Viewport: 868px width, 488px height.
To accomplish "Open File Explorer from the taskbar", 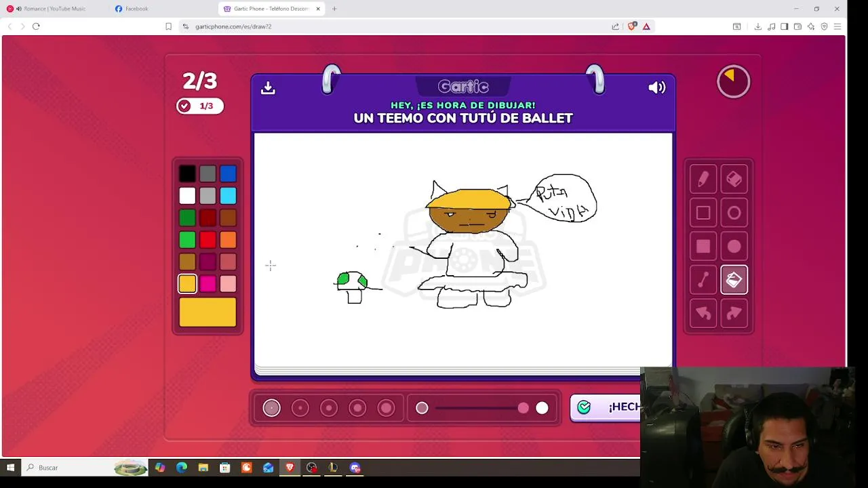I will pos(203,468).
